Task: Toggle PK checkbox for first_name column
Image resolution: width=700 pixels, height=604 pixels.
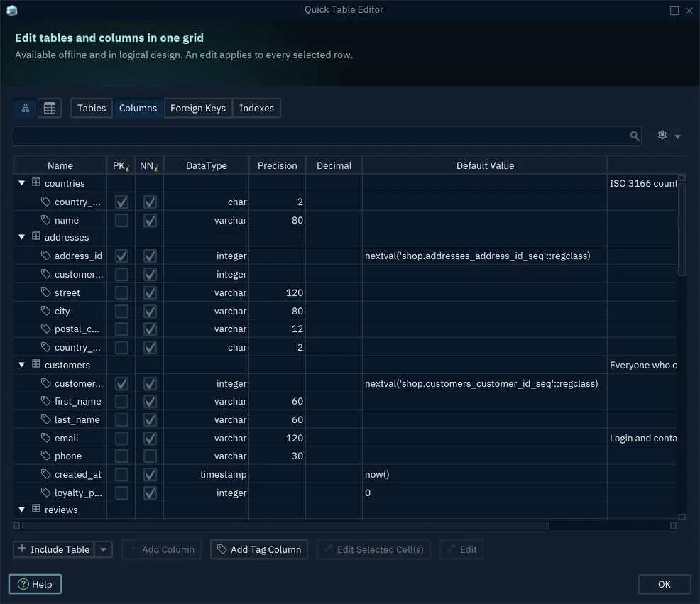Action: 121,401
